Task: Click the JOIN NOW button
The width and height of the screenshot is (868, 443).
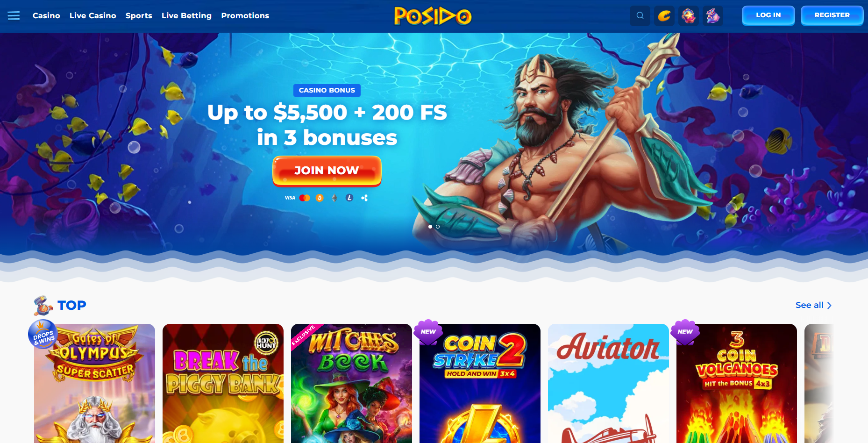Action: coord(327,171)
